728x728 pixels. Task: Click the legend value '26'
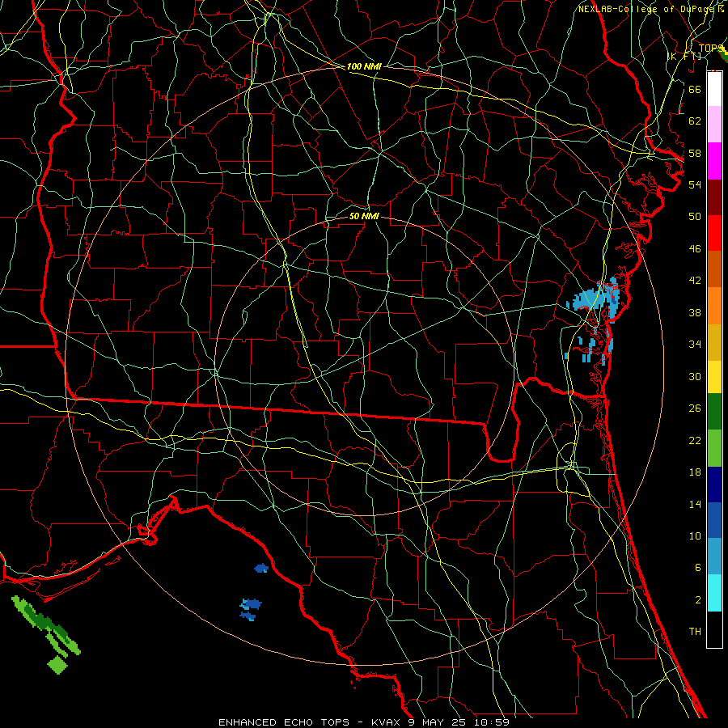click(x=695, y=408)
